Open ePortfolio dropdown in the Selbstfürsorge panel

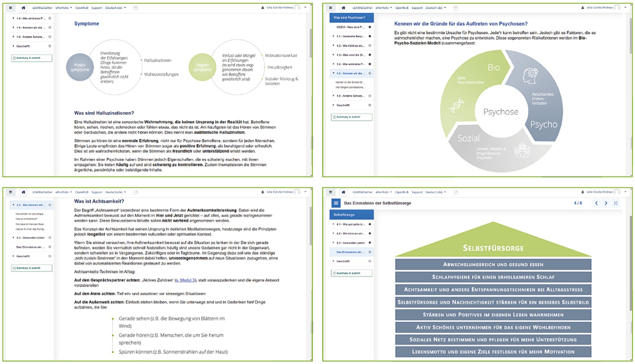coord(384,192)
